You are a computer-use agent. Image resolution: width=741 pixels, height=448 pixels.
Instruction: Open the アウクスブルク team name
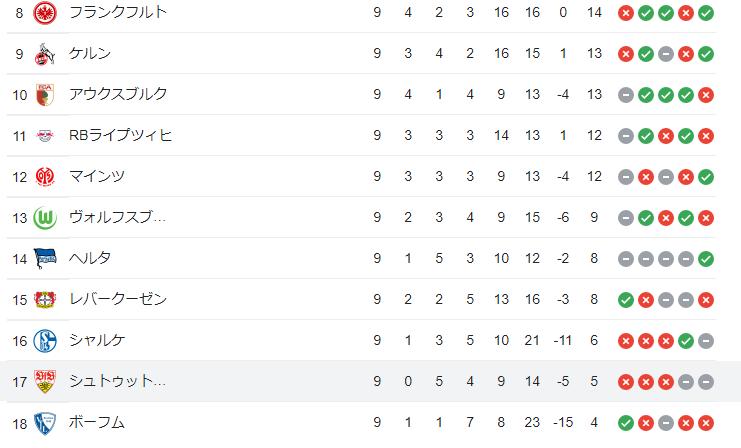[x=118, y=95]
